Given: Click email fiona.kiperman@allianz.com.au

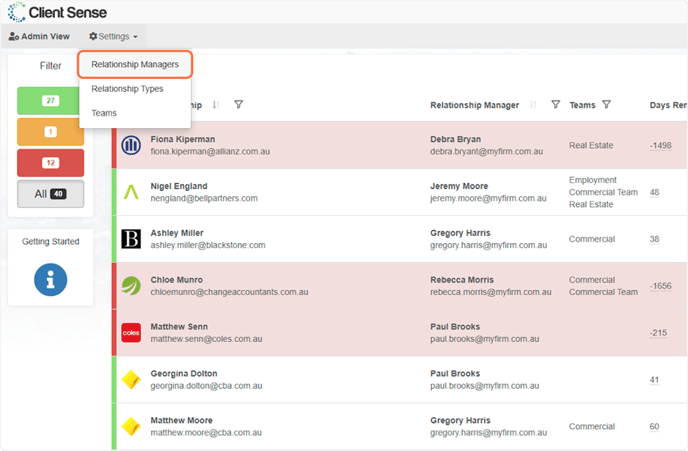Looking at the screenshot, I should [x=210, y=151].
